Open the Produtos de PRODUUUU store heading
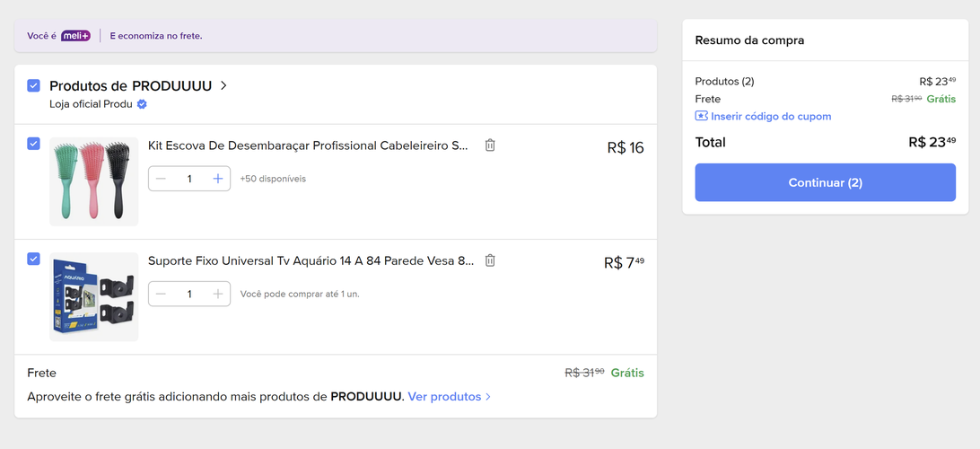Screen dimensions: 980x449 click(131, 85)
